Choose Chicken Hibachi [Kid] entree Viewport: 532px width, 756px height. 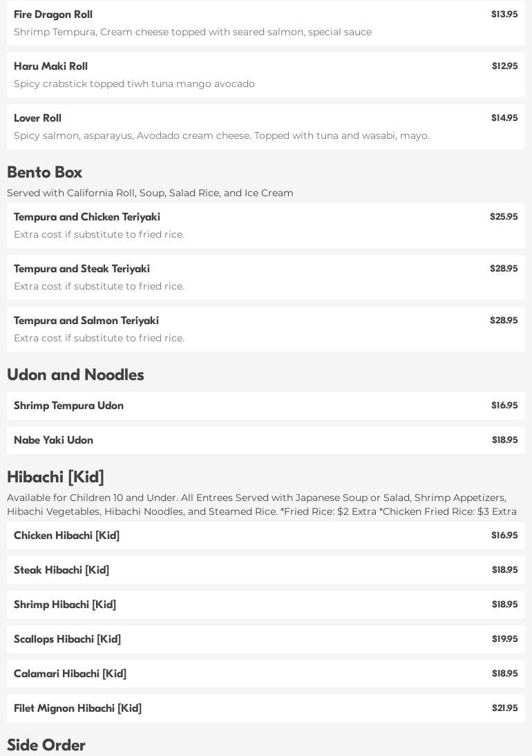tap(265, 536)
